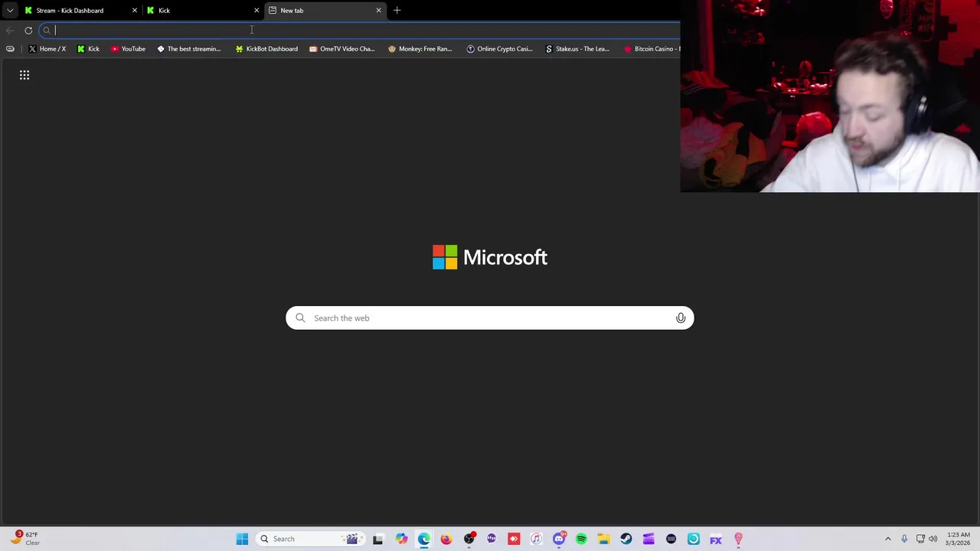Open the KickBot Dashboard bookmark

266,49
